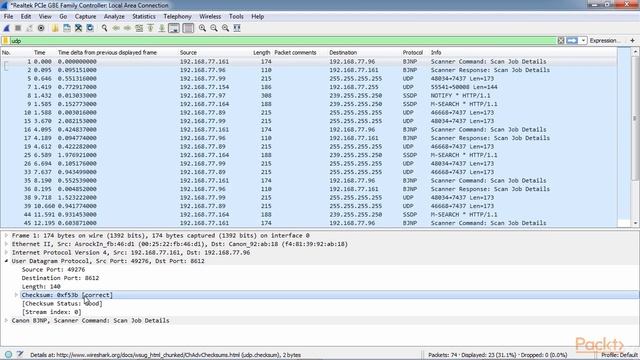The height and width of the screenshot is (360, 640).
Task: Sort by the Destination column header
Action: pyautogui.click(x=343, y=52)
